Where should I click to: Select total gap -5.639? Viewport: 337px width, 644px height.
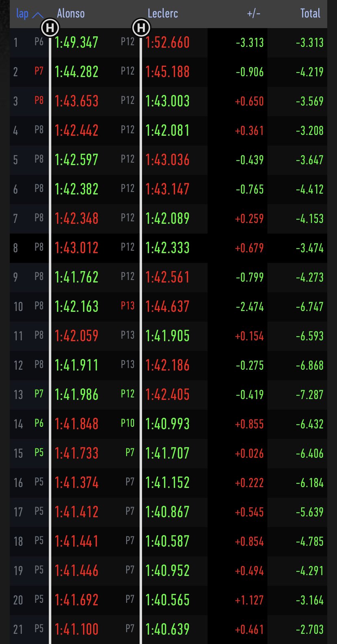pyautogui.click(x=310, y=512)
